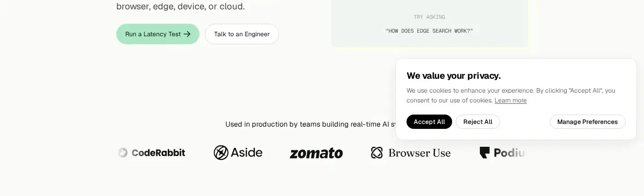This screenshot has height=196, width=644.
Task: Click the Browser Use wordmark text
Action: click(x=419, y=153)
